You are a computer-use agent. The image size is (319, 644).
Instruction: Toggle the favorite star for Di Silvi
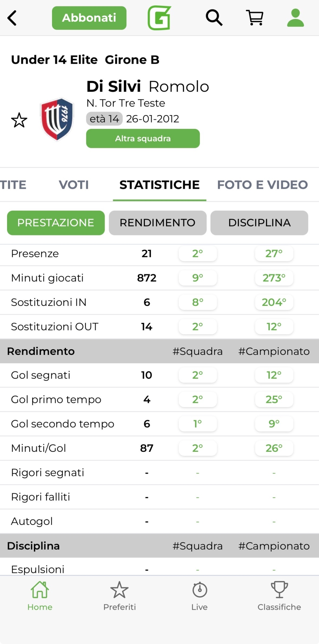(19, 120)
